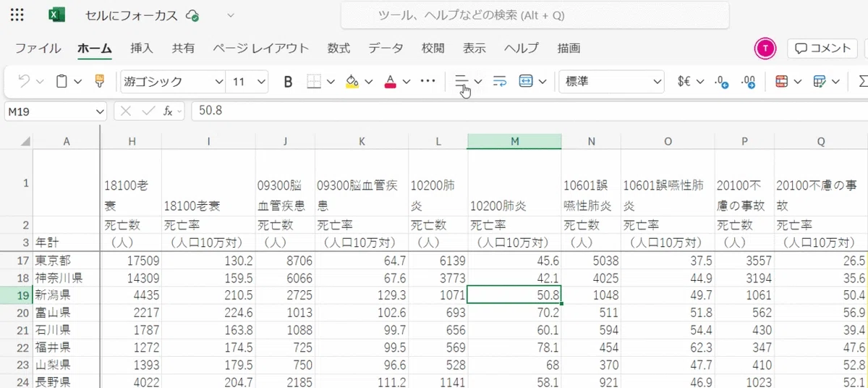Open the データ tab
The width and height of the screenshot is (868, 388).
tap(386, 48)
